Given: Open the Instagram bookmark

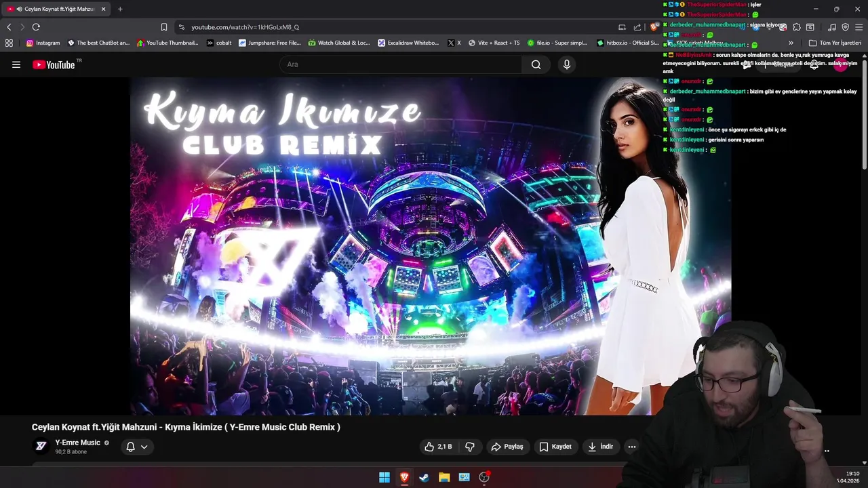Looking at the screenshot, I should 43,43.
